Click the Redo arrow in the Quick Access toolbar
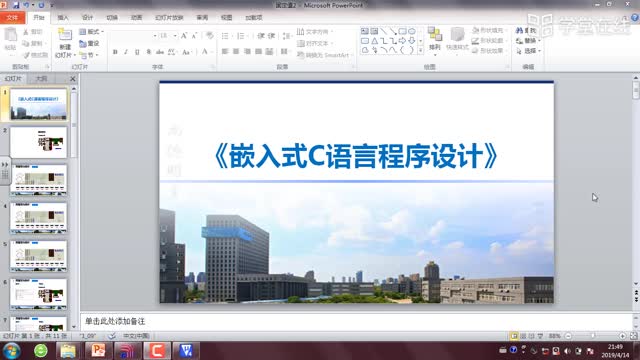640x360 pixels. point(41,5)
